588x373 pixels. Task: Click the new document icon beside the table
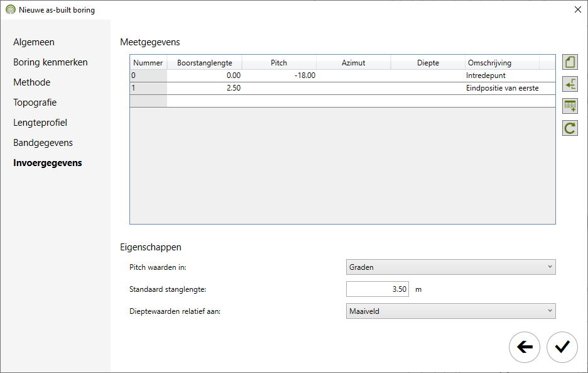[570, 62]
